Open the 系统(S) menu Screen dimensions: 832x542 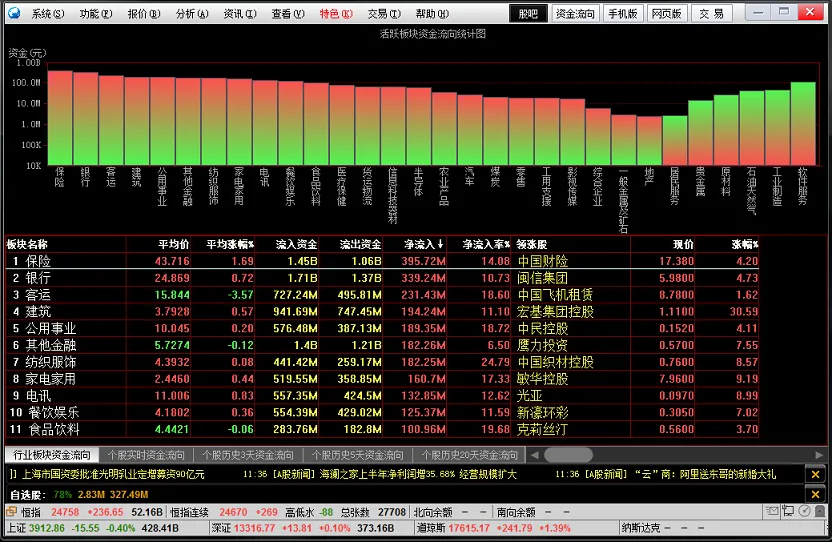point(48,14)
